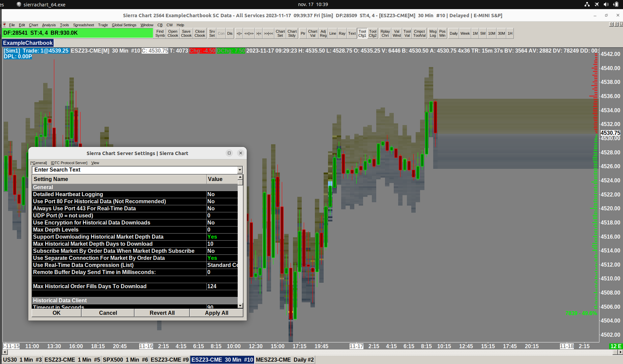The image size is (623, 364).
Task: Switch to SPX500 1 Min #6 chart tab
Action: 125,360
